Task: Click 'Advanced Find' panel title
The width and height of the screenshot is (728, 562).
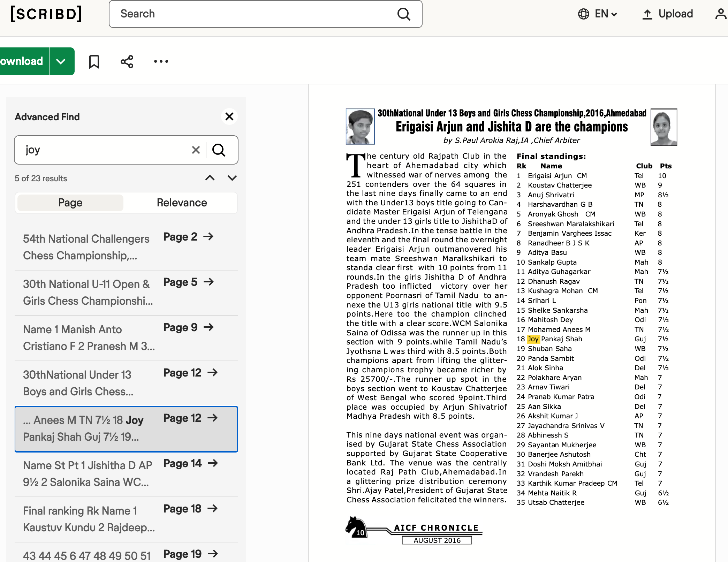Action: (47, 117)
